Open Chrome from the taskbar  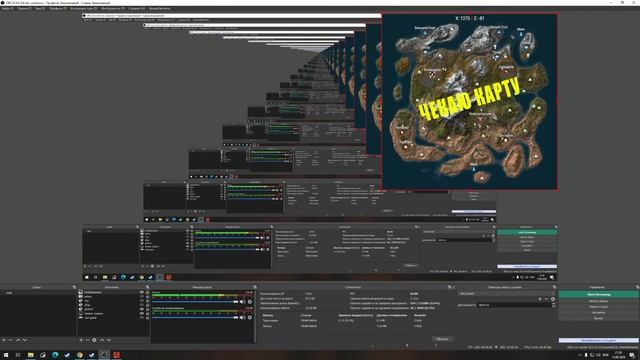click(80, 355)
